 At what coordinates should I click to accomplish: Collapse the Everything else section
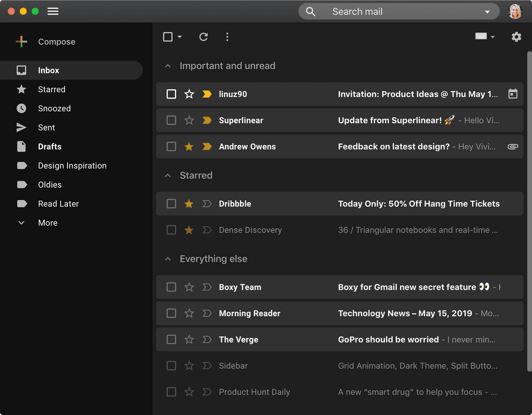(168, 259)
